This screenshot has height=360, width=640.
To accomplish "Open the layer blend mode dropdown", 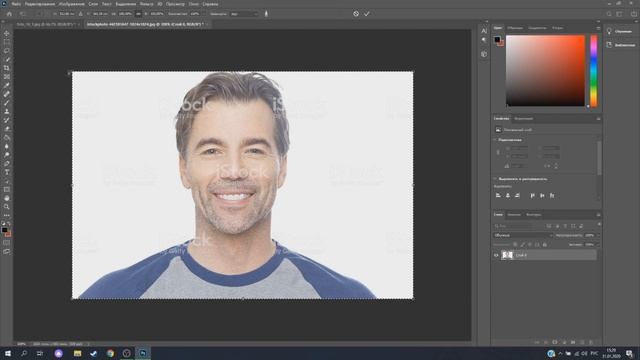I will (523, 236).
